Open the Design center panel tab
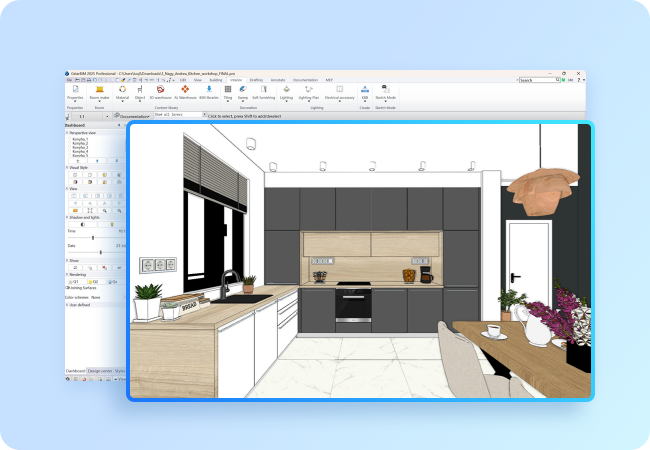This screenshot has height=450, width=650. [100, 370]
